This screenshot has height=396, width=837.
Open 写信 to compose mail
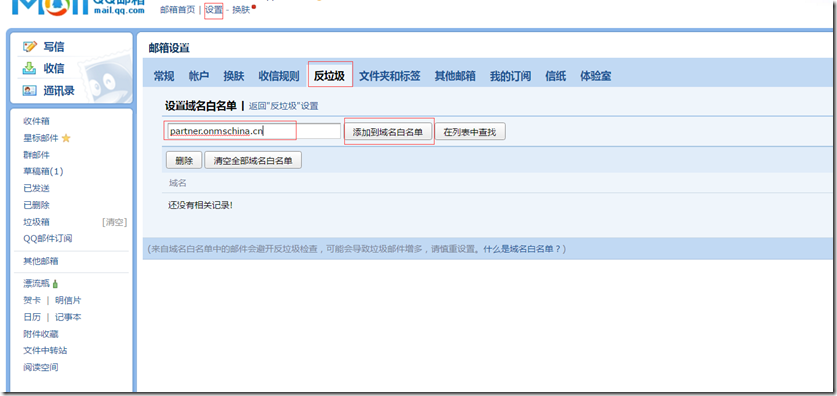(x=54, y=47)
